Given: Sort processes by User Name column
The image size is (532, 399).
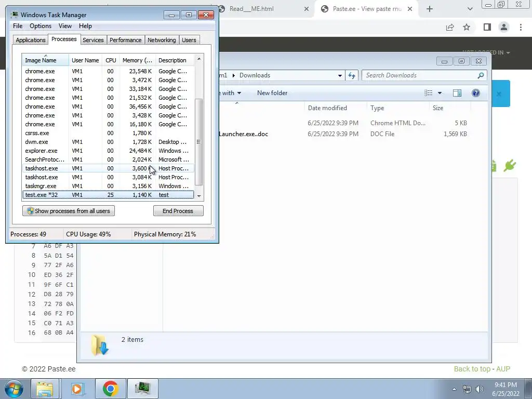Looking at the screenshot, I should click(85, 60).
